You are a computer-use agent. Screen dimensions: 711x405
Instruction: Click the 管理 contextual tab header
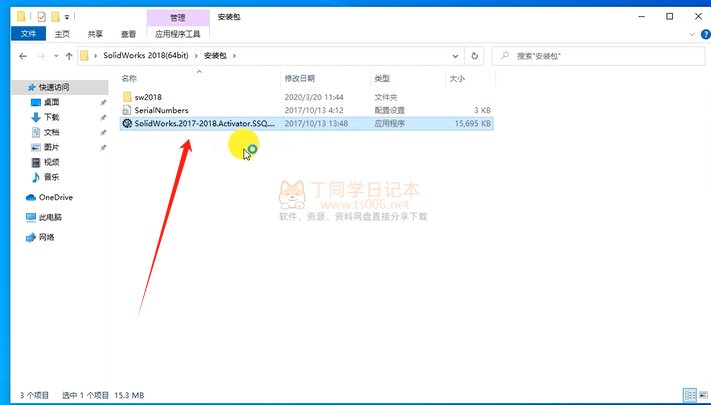tap(178, 18)
